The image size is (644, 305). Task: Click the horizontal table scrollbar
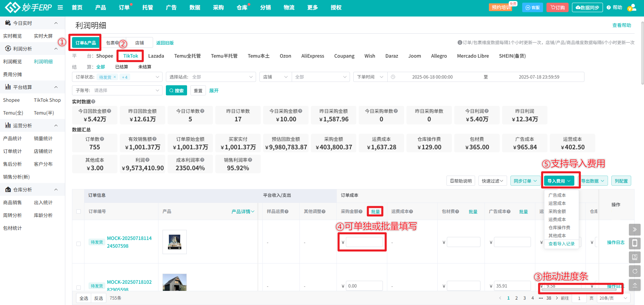[x=579, y=289]
